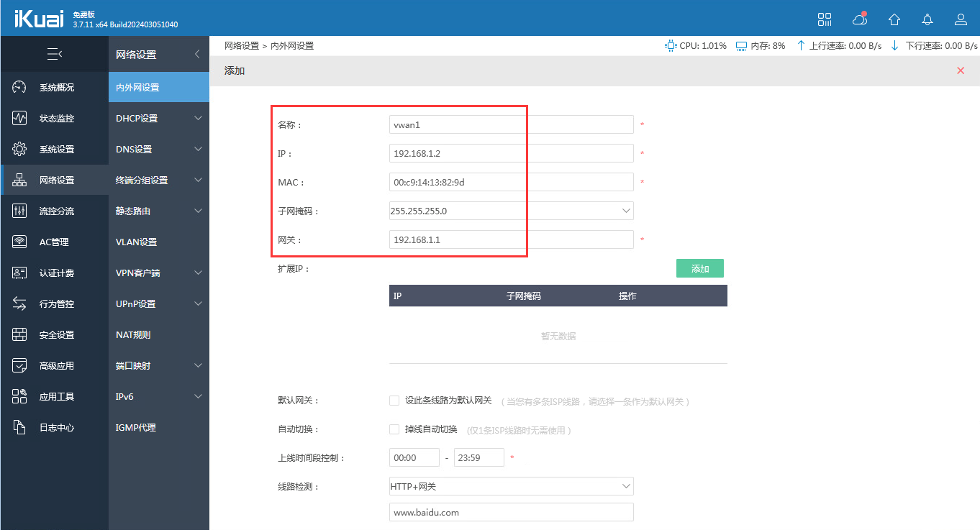Check the 掉线自动切换 option
This screenshot has width=980, height=530.
tap(394, 429)
